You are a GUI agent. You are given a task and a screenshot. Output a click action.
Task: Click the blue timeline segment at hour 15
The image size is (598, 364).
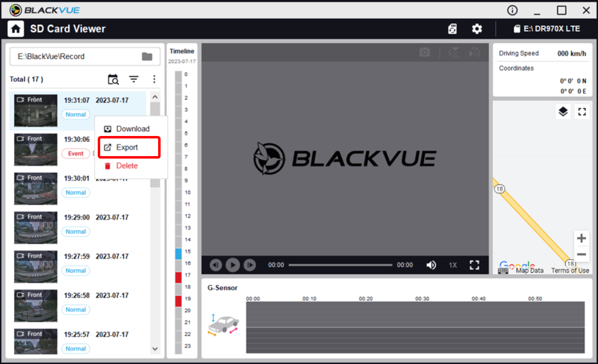click(x=178, y=253)
